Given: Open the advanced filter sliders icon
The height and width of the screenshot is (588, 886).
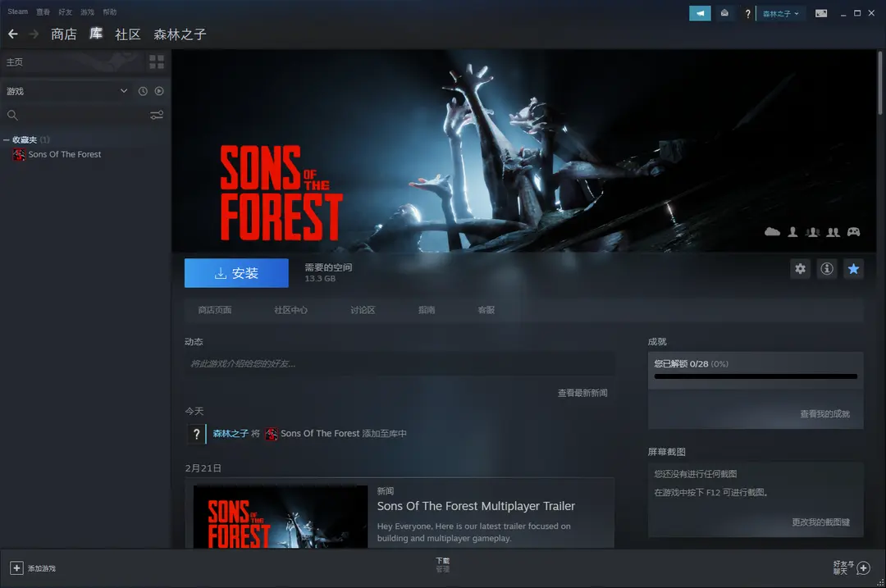Looking at the screenshot, I should pos(157,116).
